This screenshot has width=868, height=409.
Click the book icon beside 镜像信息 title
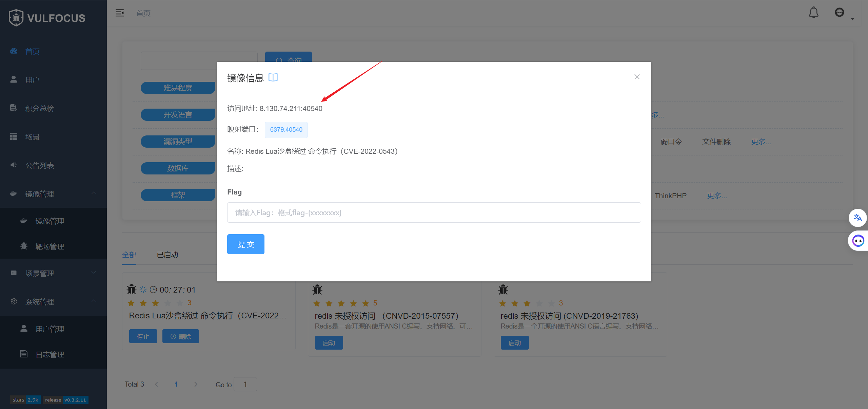click(x=273, y=78)
